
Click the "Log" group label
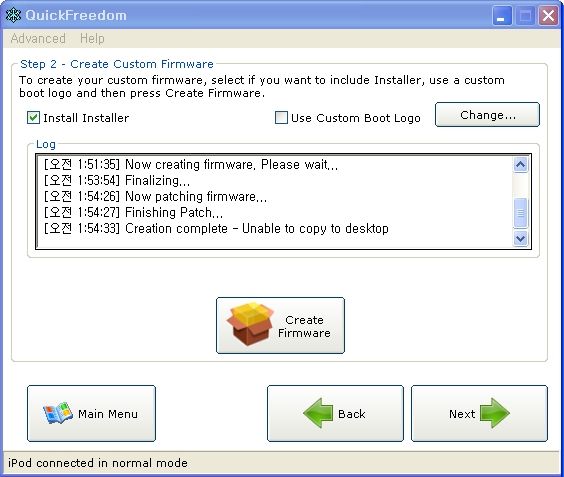[x=46, y=144]
